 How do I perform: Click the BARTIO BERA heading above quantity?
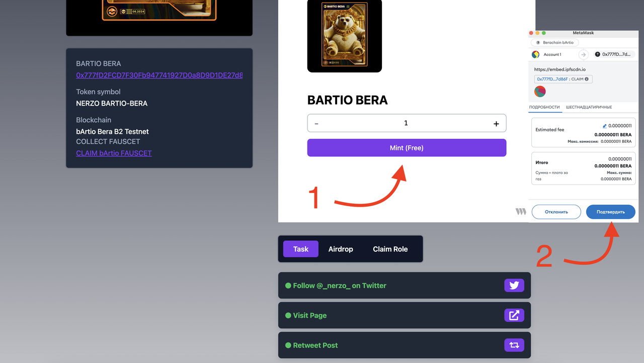[348, 100]
